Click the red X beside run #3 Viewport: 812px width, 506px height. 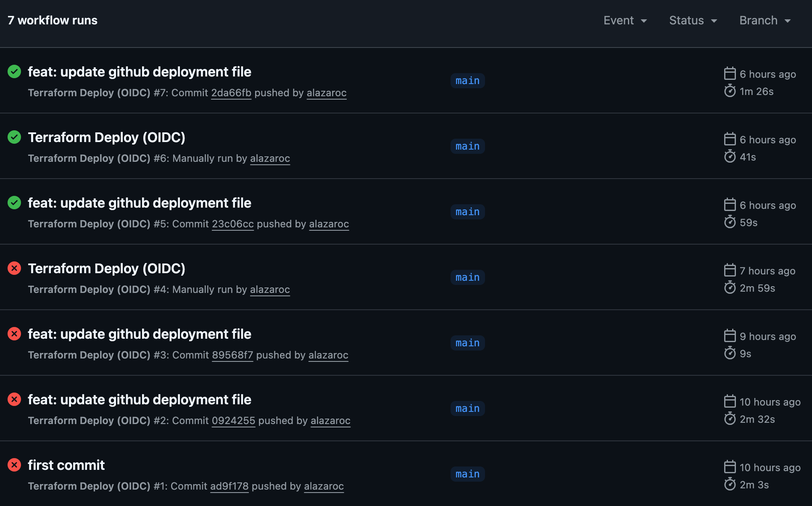click(x=14, y=334)
